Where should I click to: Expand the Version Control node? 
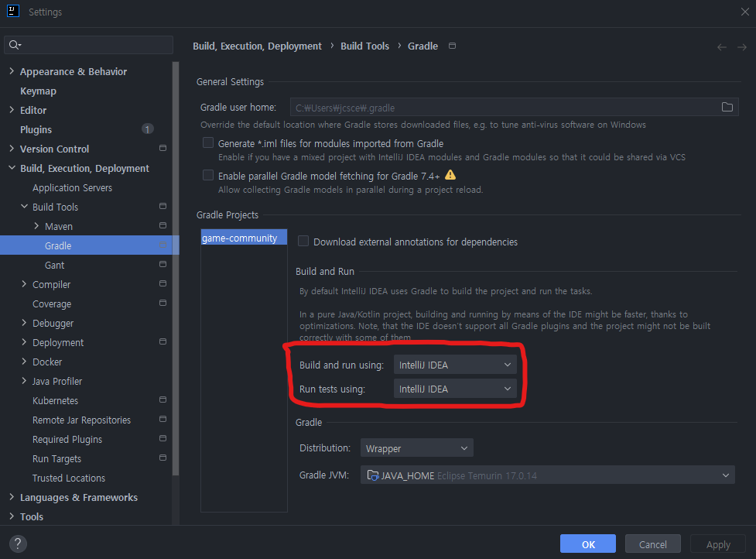click(x=12, y=149)
